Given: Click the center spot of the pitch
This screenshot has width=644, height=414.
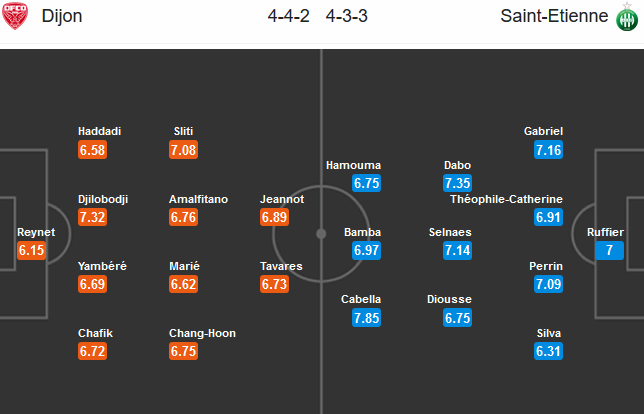Looking at the screenshot, I should coord(321,233).
